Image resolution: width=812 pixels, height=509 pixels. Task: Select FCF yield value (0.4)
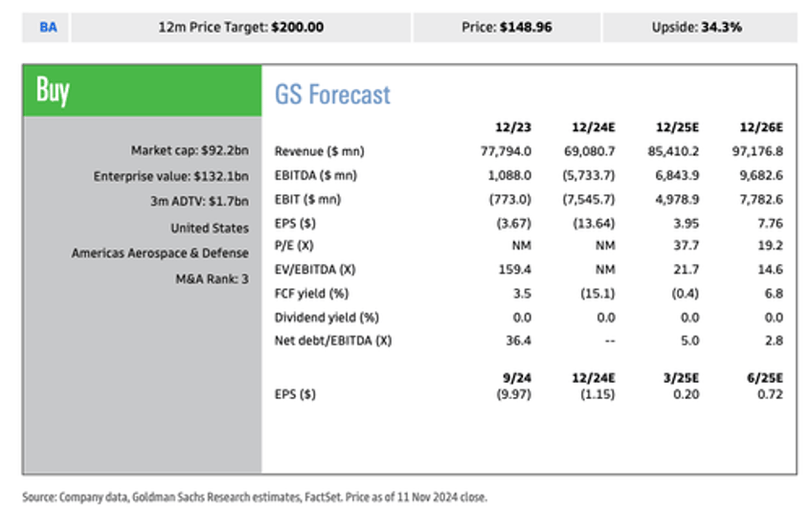point(686,294)
